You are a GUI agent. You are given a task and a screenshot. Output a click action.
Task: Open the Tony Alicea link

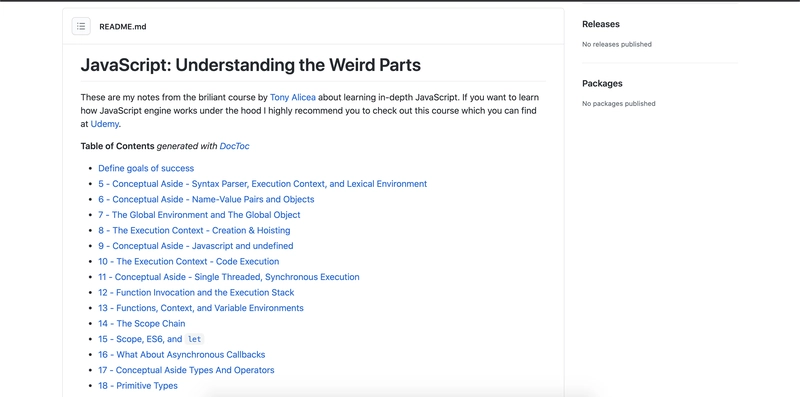click(293, 97)
